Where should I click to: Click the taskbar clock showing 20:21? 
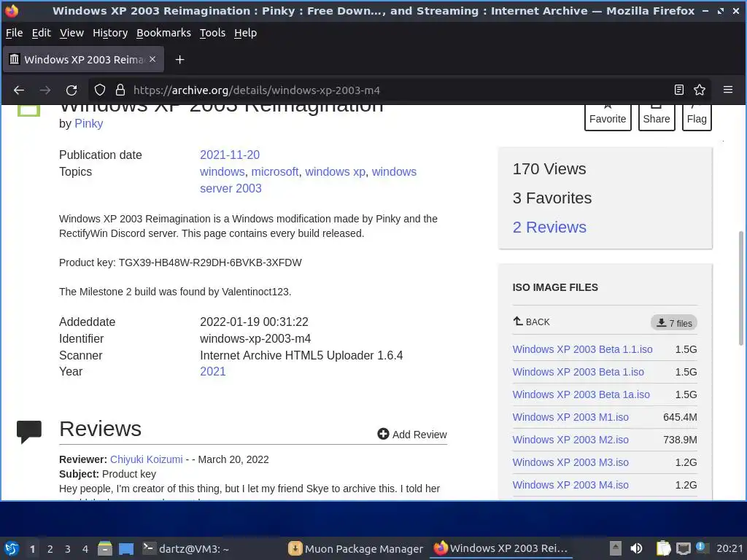tap(729, 548)
